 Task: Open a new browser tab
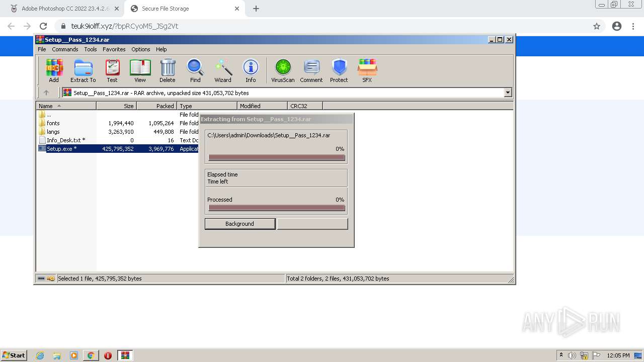[256, 9]
